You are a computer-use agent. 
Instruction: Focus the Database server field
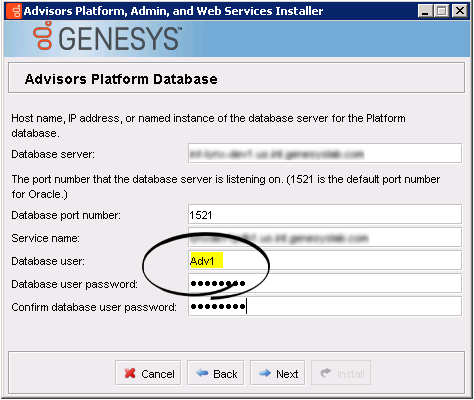(x=325, y=154)
